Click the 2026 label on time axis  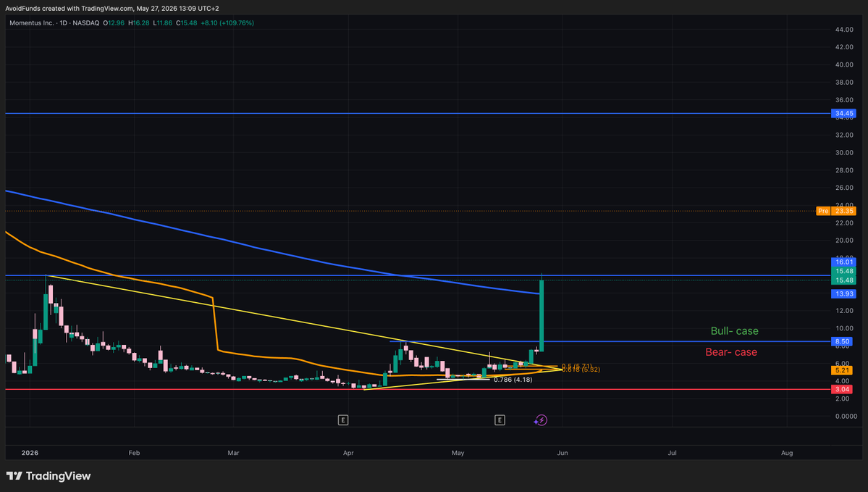[30, 453]
